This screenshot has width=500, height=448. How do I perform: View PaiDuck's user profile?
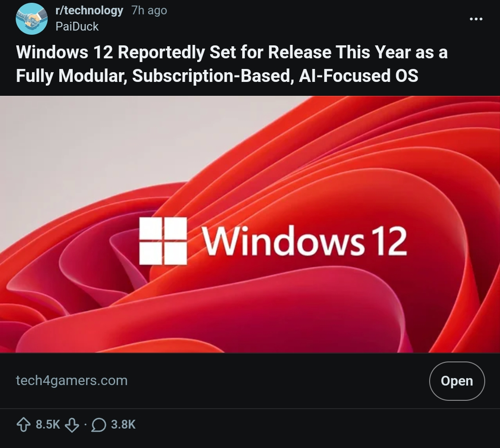pyautogui.click(x=77, y=26)
